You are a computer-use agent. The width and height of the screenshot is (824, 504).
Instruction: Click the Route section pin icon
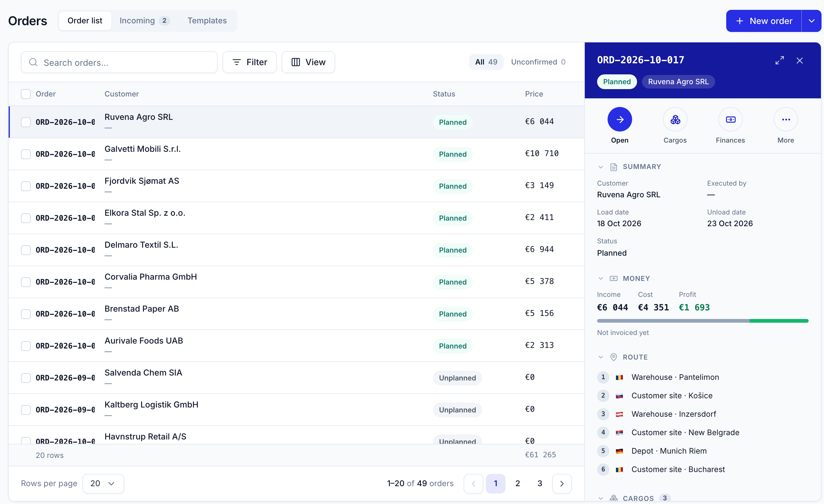pyautogui.click(x=613, y=357)
